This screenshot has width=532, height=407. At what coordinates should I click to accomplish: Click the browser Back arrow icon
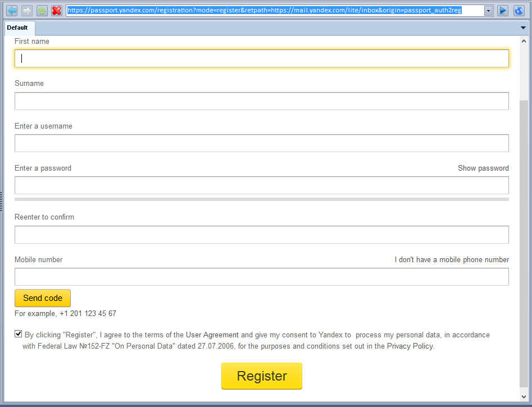tap(12, 11)
